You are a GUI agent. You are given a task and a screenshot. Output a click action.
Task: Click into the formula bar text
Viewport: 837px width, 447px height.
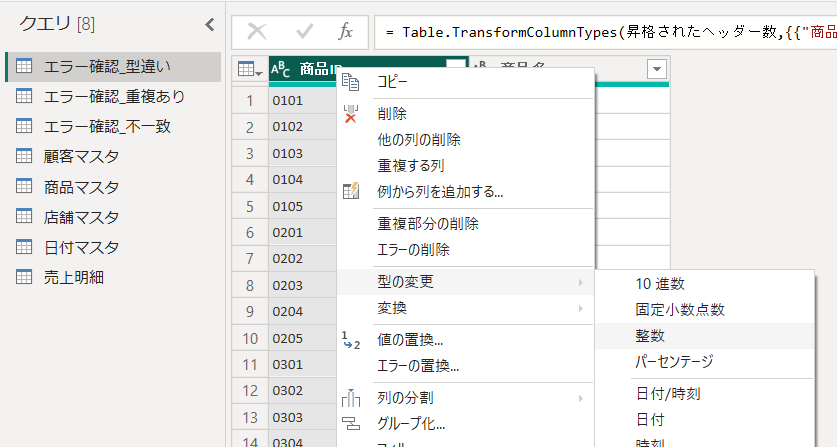click(606, 33)
